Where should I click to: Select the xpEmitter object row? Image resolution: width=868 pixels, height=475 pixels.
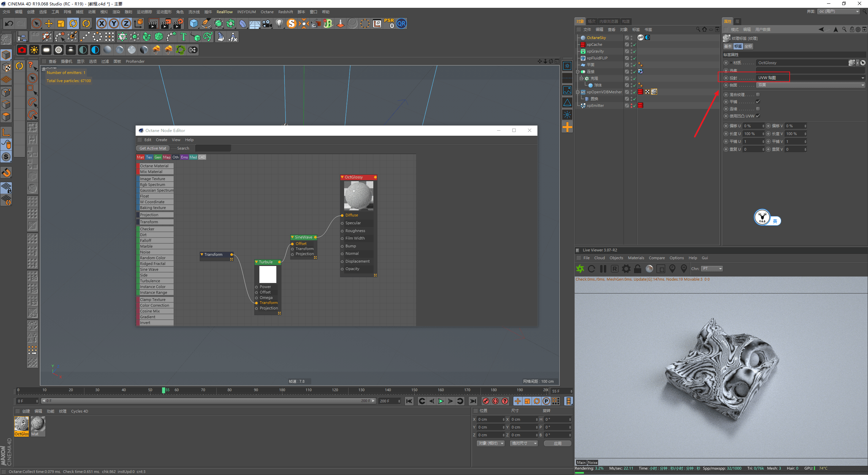coord(595,106)
